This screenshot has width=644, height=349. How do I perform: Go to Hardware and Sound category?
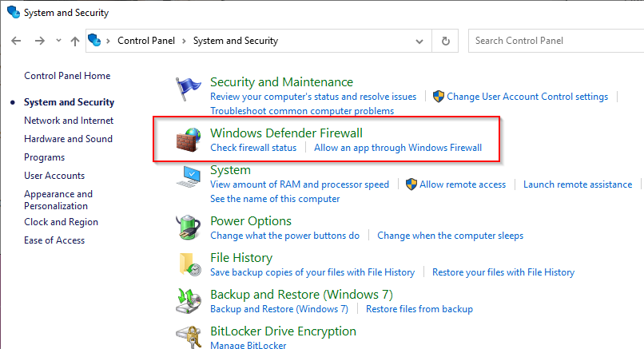68,139
